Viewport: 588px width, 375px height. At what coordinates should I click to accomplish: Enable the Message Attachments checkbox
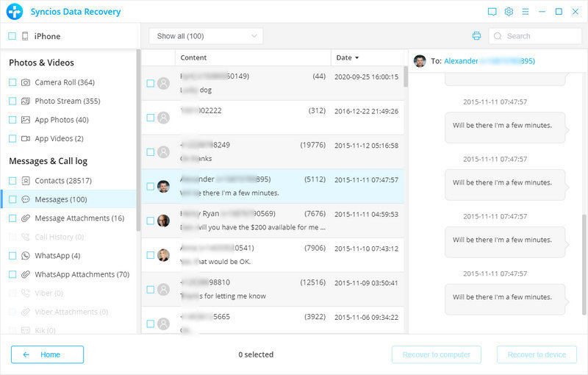click(x=12, y=218)
